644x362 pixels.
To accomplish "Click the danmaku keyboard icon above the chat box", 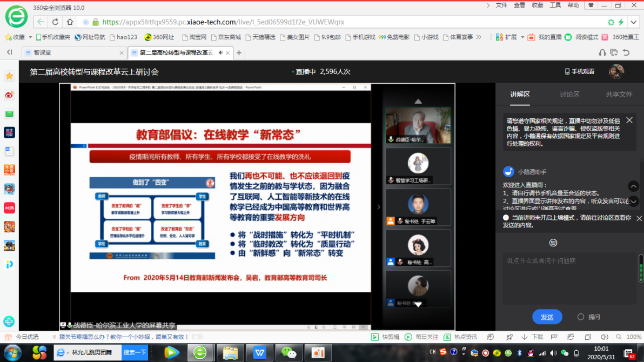I will coord(553,243).
